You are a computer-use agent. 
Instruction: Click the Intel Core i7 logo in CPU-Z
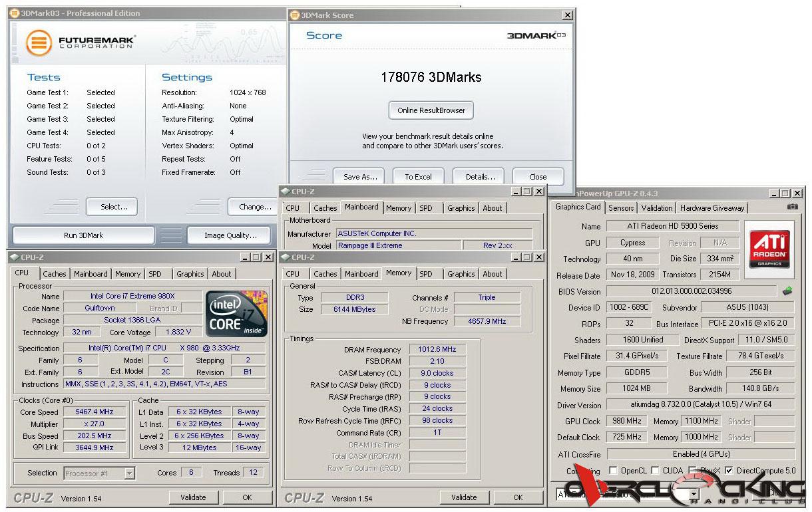pyautogui.click(x=236, y=314)
